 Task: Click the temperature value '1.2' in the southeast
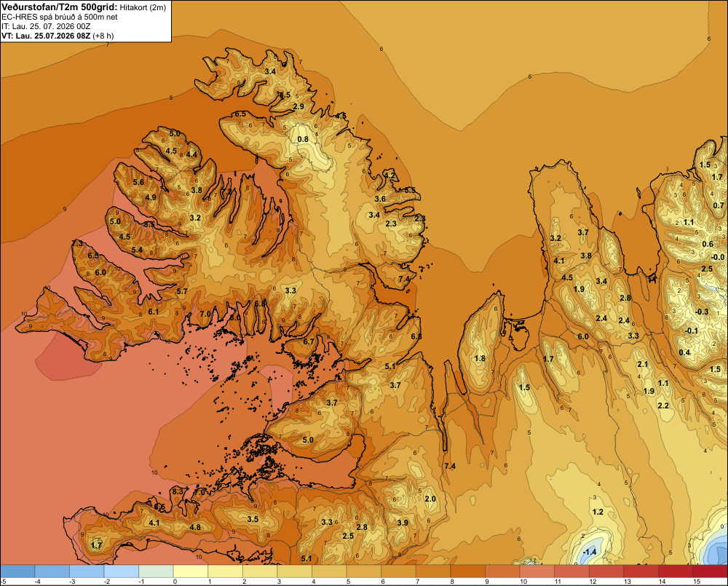(598, 512)
